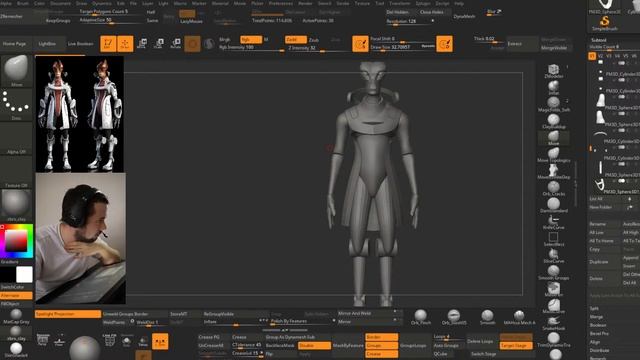
Task: Select the Edit mode button
Action: click(x=108, y=44)
